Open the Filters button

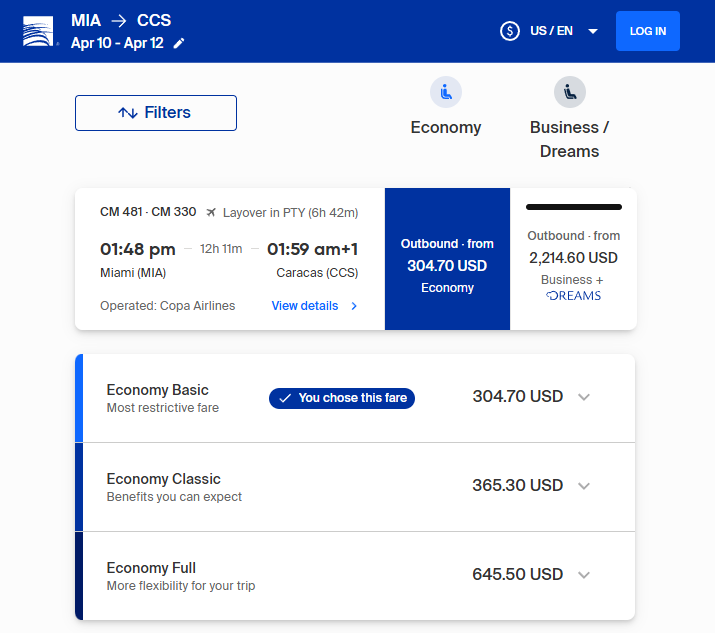click(x=156, y=113)
